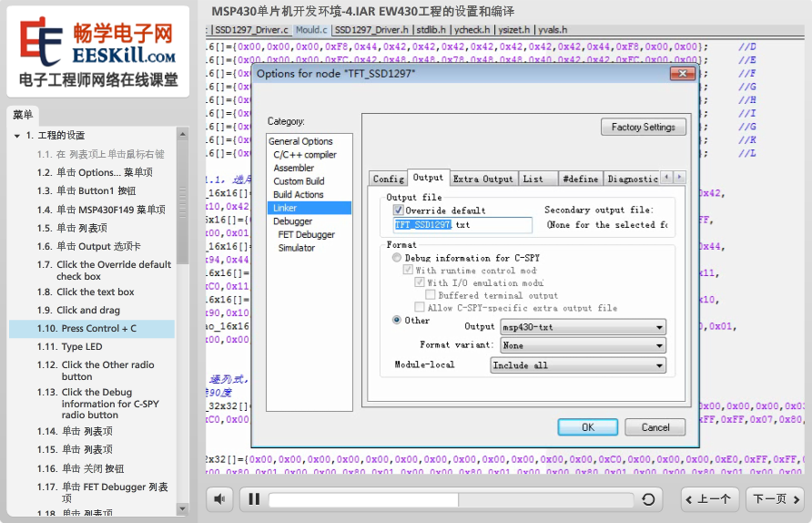
Task: Open the Mould.c editor tab
Action: (311, 30)
